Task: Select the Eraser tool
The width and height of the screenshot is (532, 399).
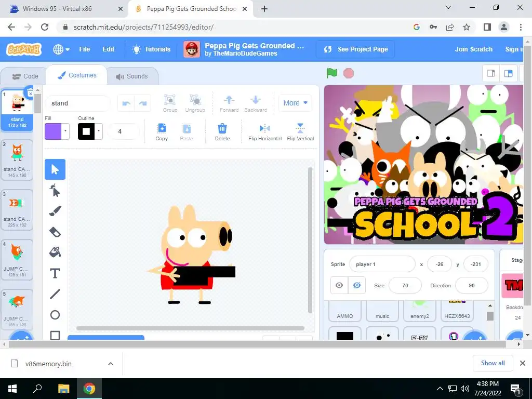Action: tap(55, 232)
